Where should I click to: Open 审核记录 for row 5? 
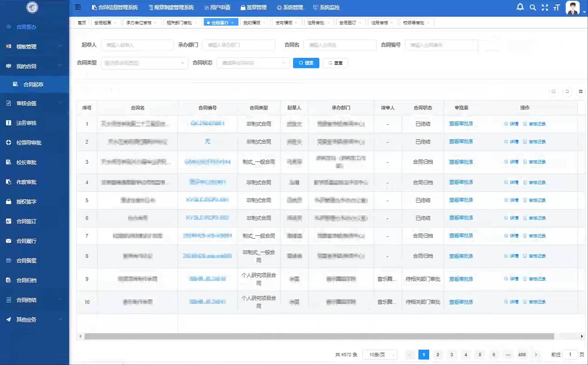tap(534, 200)
